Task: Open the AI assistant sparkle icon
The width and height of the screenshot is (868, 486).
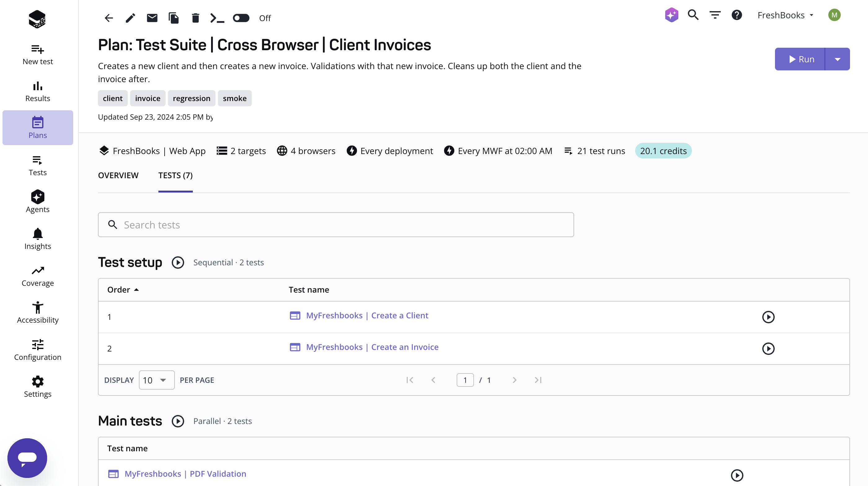Action: pos(671,15)
